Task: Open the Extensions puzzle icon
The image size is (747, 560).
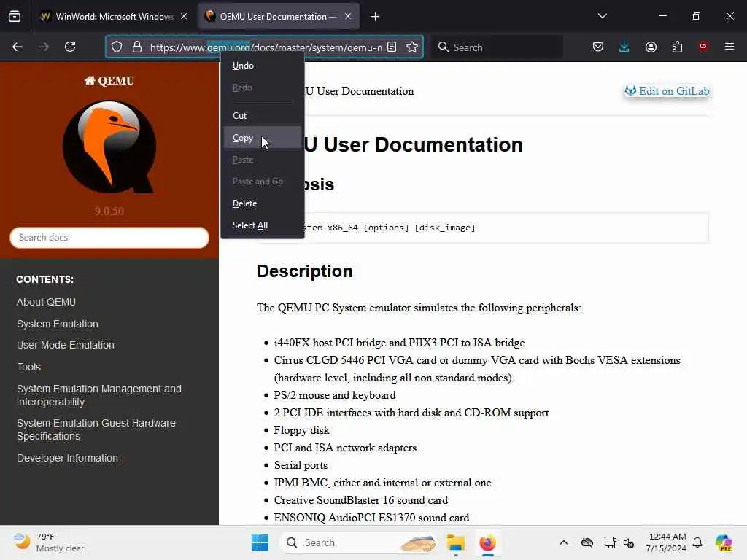Action: [x=677, y=47]
